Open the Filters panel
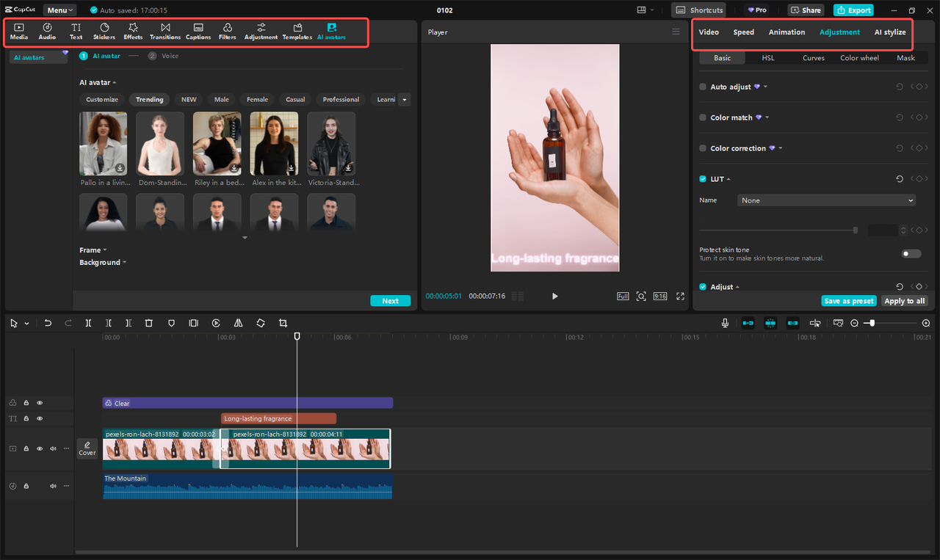940x560 pixels. tap(228, 31)
